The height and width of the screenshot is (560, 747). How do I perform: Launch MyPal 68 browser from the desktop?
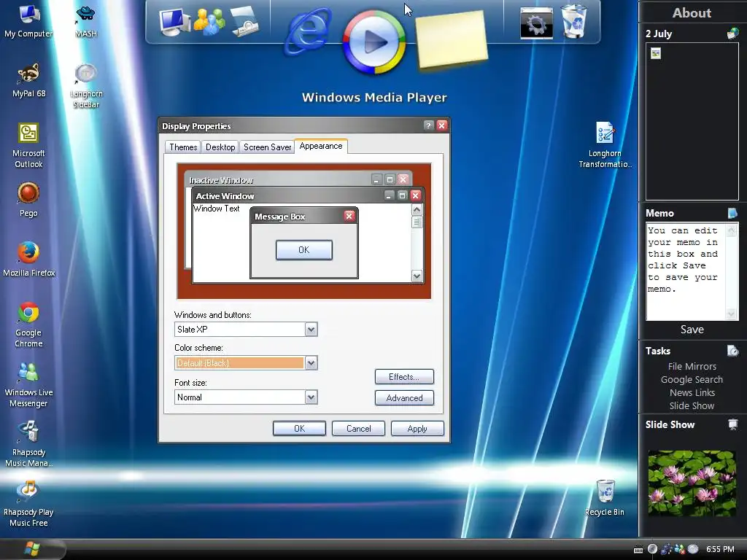(x=28, y=80)
